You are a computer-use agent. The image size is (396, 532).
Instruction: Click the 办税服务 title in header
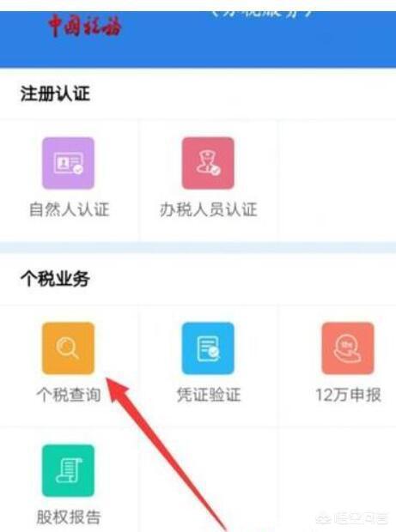263,15
